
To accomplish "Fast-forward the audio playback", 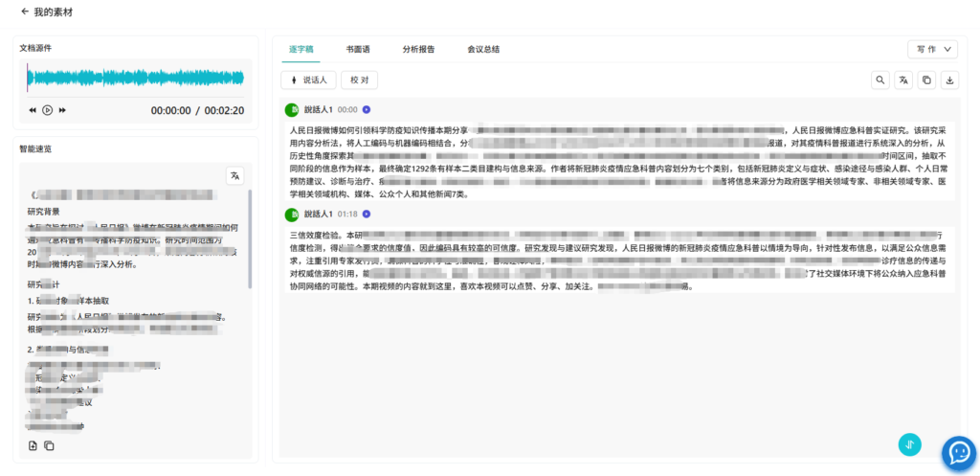I will coord(63,110).
